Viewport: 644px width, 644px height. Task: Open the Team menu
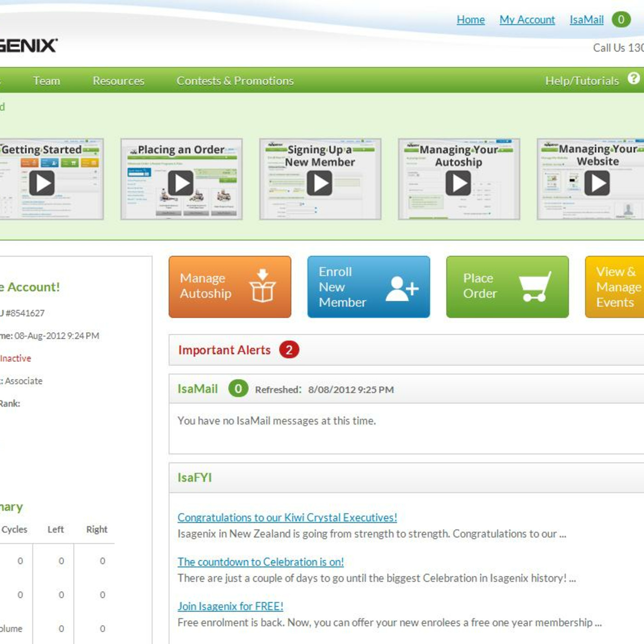[x=46, y=81]
